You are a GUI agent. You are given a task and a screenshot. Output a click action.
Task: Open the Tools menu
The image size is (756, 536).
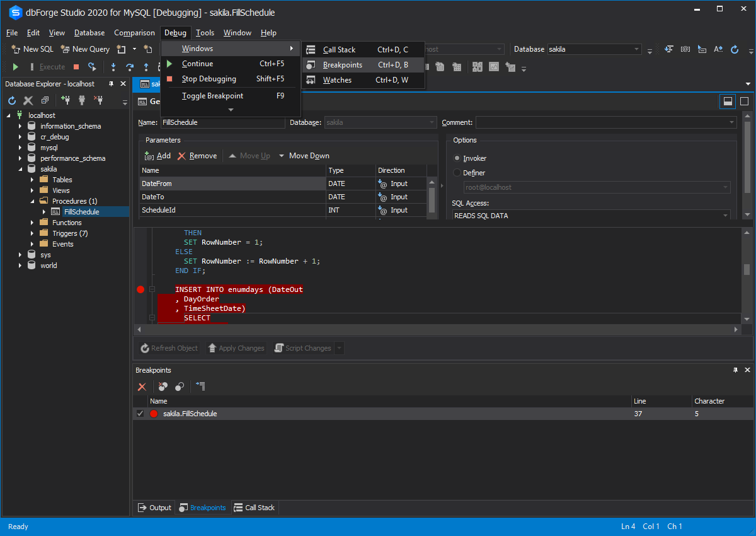(x=205, y=33)
